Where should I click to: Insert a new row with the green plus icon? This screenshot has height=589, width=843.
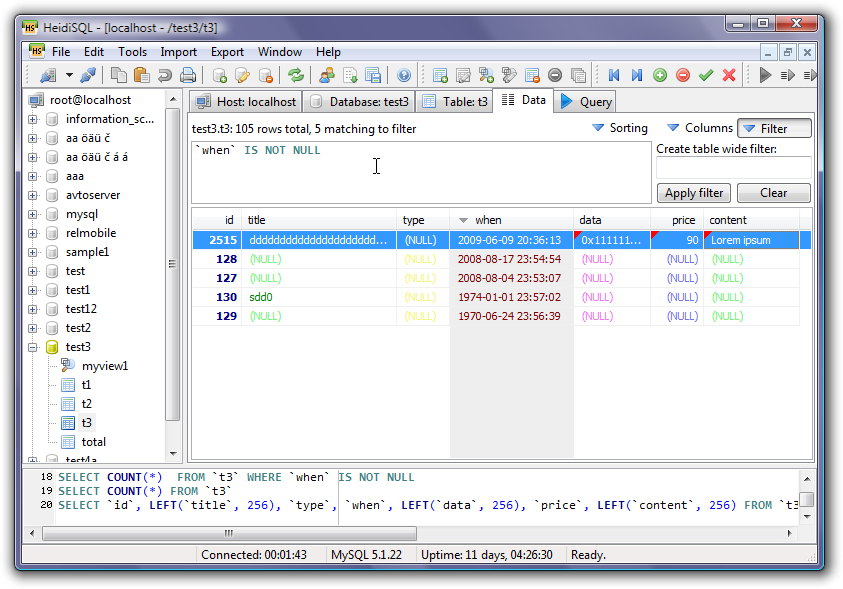[x=659, y=74]
